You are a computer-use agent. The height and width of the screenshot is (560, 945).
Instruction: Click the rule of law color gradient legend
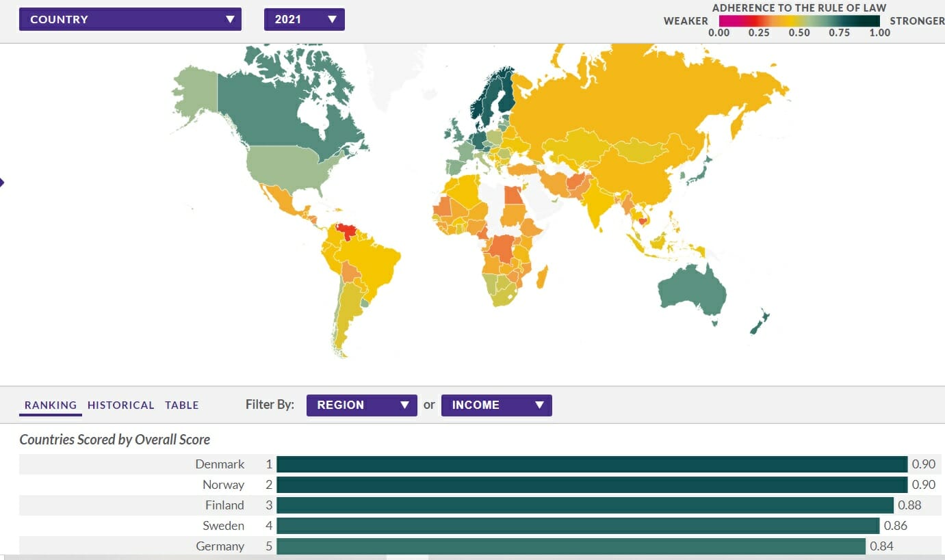(799, 21)
